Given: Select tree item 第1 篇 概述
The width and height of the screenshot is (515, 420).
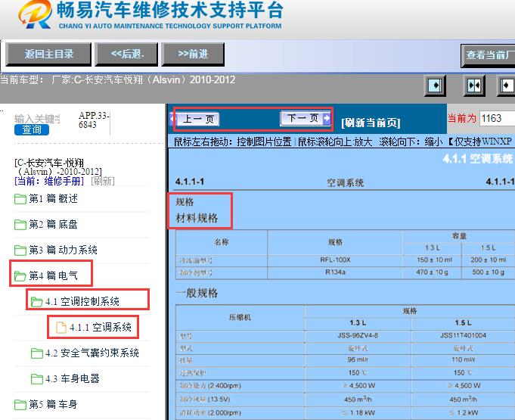Looking at the screenshot, I should [x=53, y=198].
